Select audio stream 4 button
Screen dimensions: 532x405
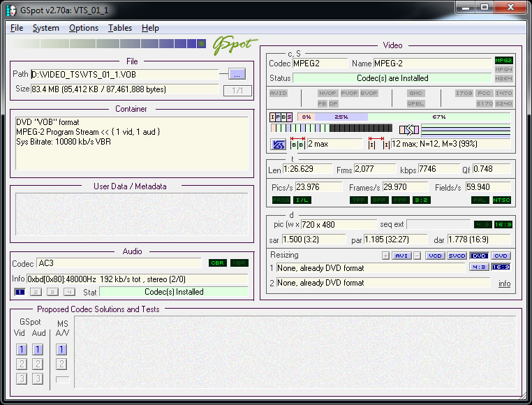pos(69,292)
